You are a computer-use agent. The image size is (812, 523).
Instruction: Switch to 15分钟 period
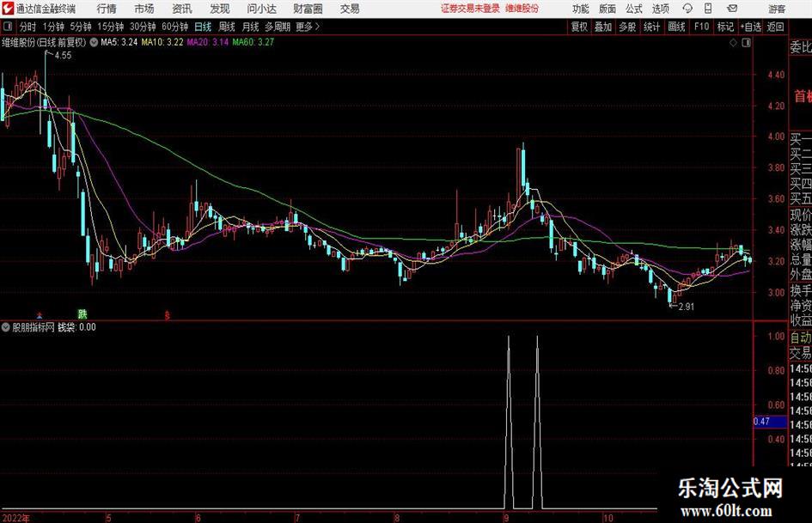coord(111,27)
